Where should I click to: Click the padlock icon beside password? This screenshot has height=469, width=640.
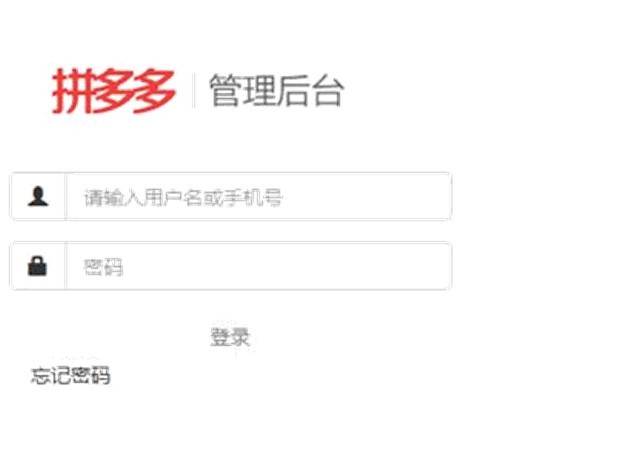(37, 266)
